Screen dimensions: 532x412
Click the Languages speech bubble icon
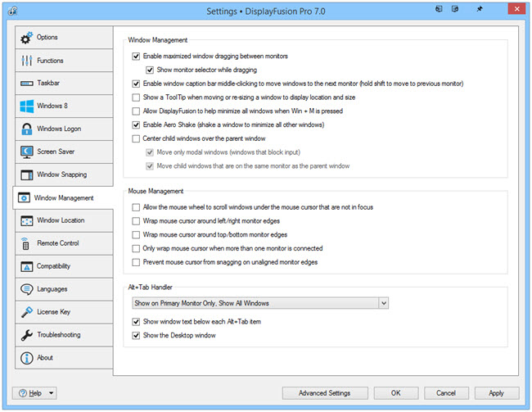[26, 289]
